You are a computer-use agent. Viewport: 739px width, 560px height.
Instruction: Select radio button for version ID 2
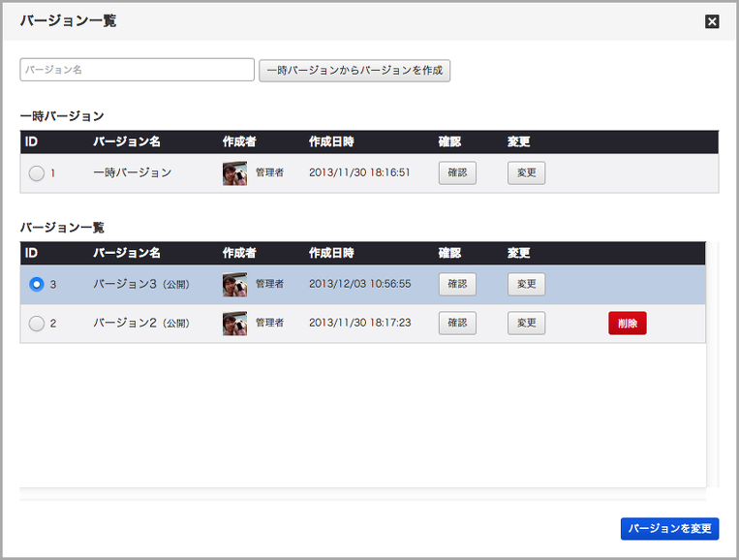coord(37,324)
